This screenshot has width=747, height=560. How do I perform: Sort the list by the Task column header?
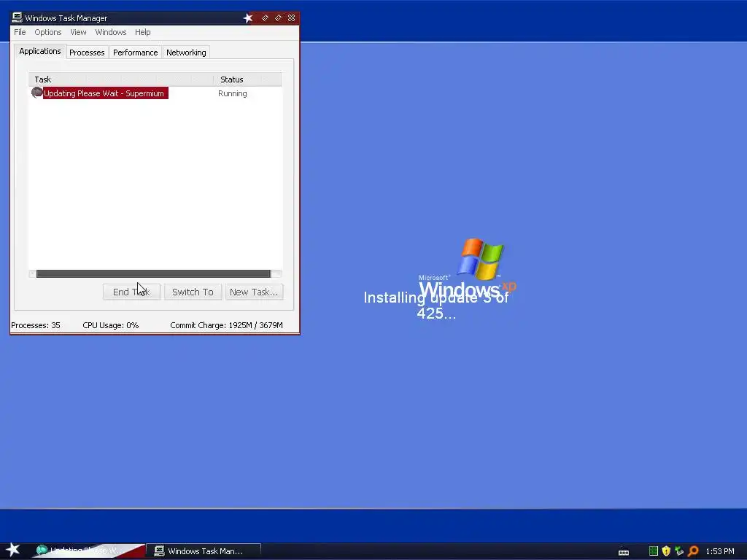(x=121, y=79)
